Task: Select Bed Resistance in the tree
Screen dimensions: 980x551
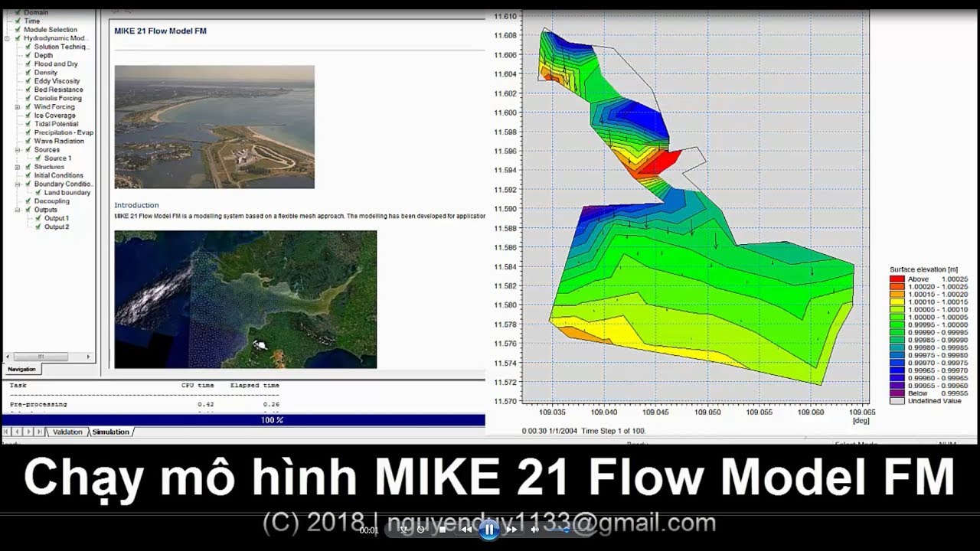Action: 58,90
